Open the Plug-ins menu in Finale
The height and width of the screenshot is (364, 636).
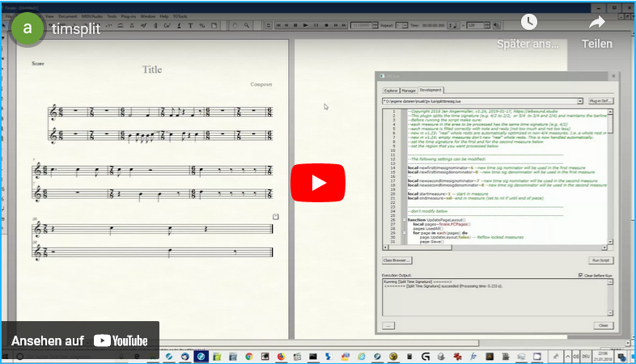(x=129, y=15)
